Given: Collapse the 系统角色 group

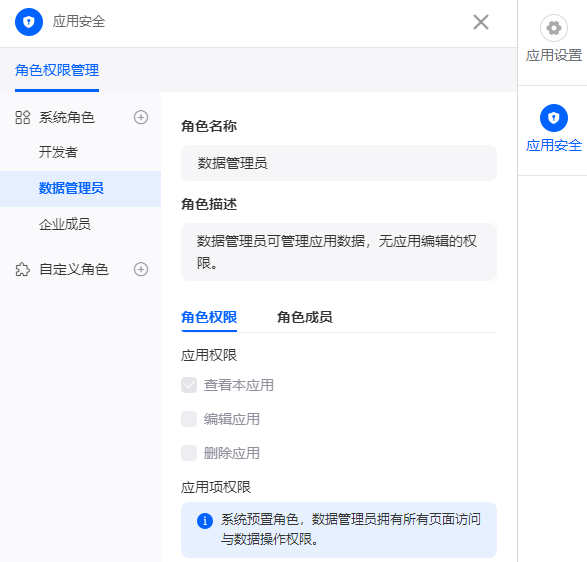Looking at the screenshot, I should [67, 118].
